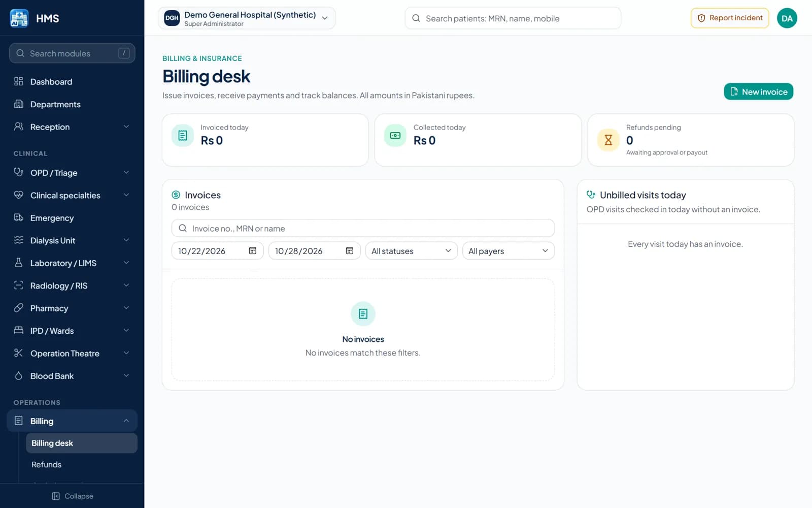The image size is (812, 508).
Task: Open calendar picker for 10/28/2026 date
Action: pos(350,251)
